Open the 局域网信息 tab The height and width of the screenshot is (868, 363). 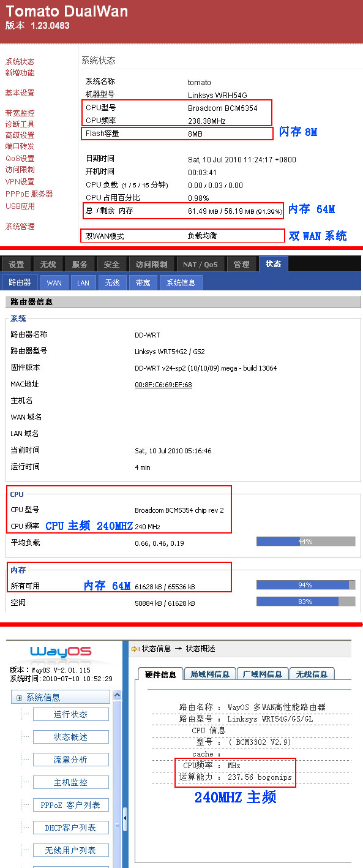pos(209,674)
